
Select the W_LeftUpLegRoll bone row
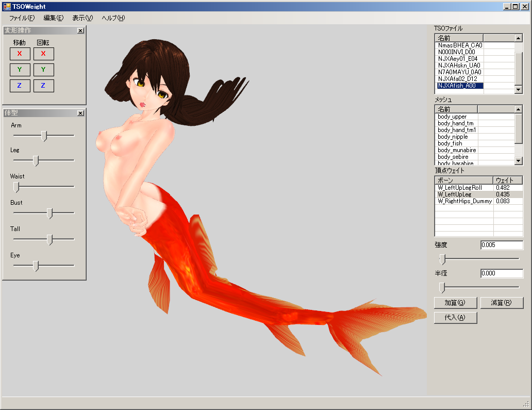coord(460,188)
